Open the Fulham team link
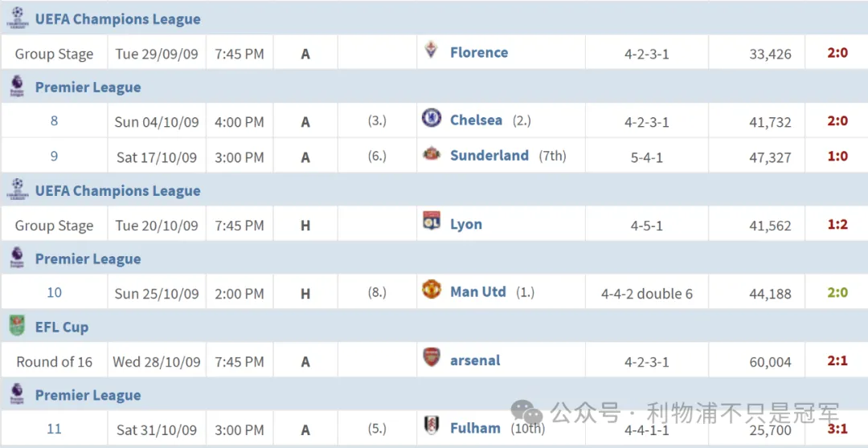 pos(475,428)
